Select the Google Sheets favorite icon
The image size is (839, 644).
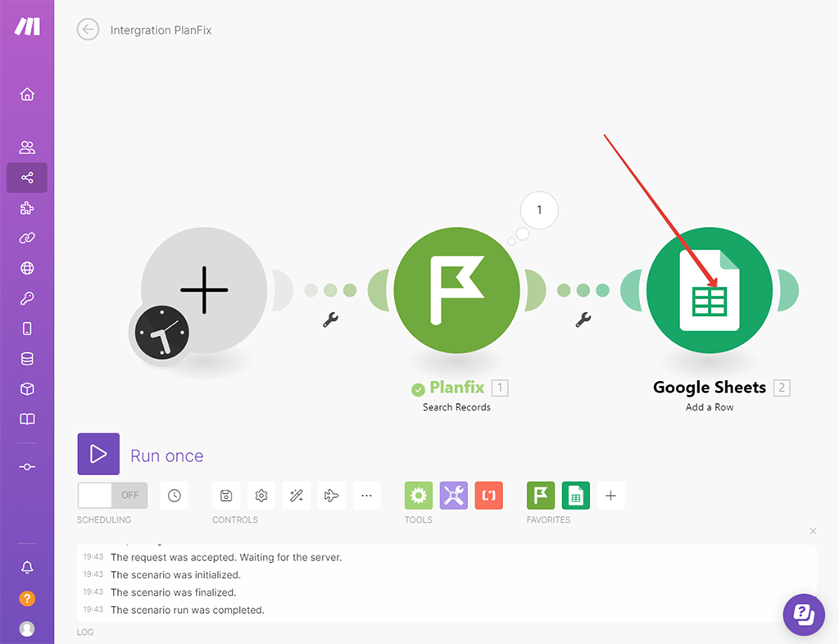point(576,496)
